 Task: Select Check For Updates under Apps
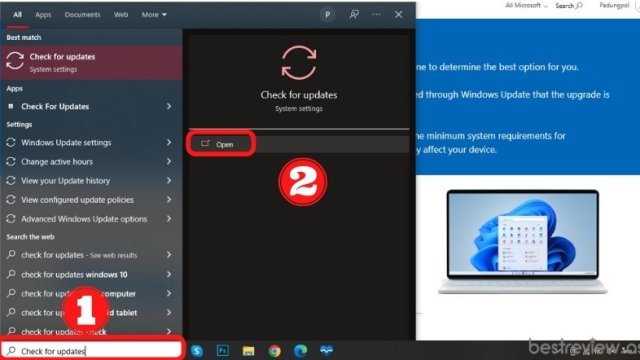click(x=91, y=107)
